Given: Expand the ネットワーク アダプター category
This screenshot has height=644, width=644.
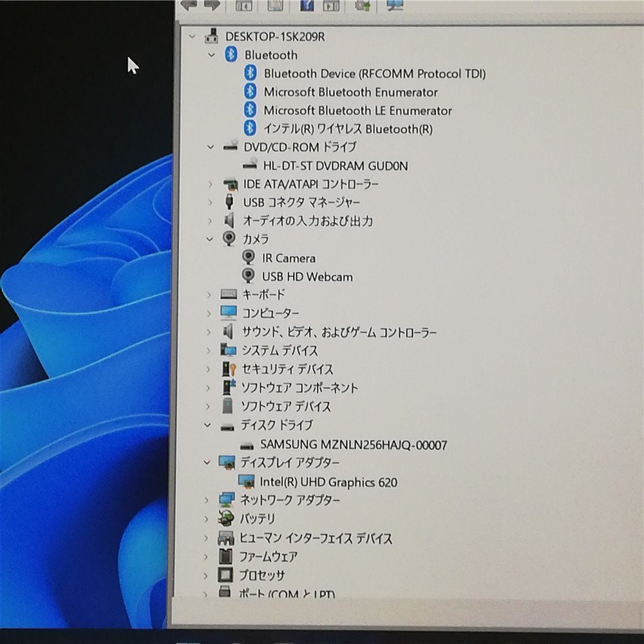Looking at the screenshot, I should click(x=207, y=500).
